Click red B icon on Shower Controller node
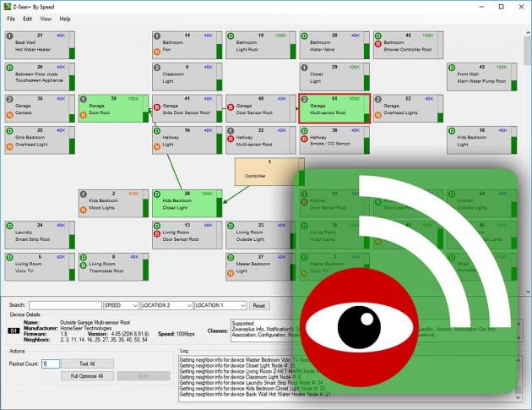 click(378, 44)
